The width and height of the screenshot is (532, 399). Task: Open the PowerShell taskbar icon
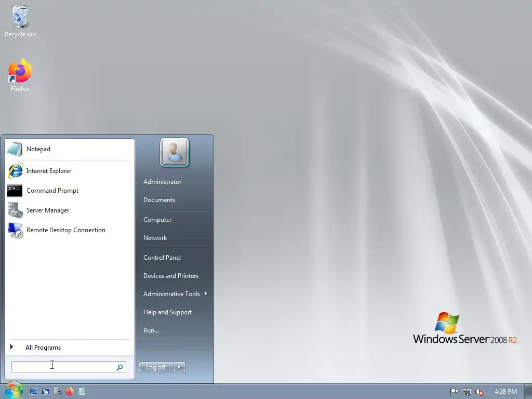tap(46, 392)
